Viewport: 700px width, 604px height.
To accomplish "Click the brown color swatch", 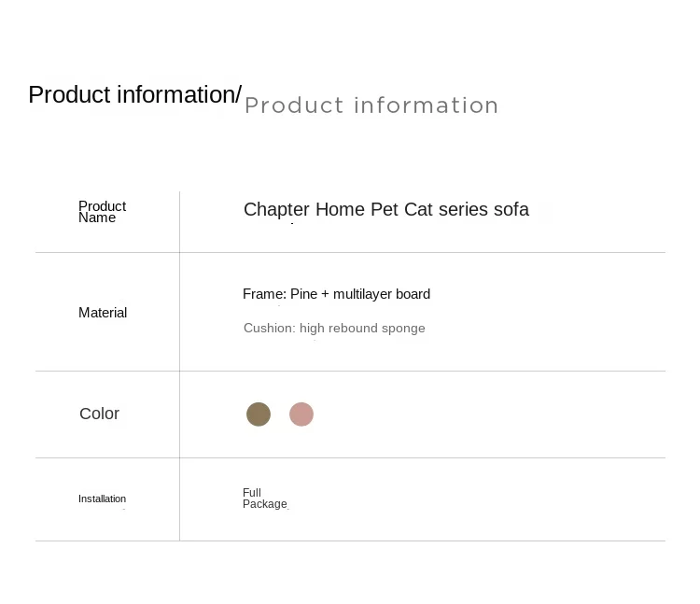I will coord(259,414).
